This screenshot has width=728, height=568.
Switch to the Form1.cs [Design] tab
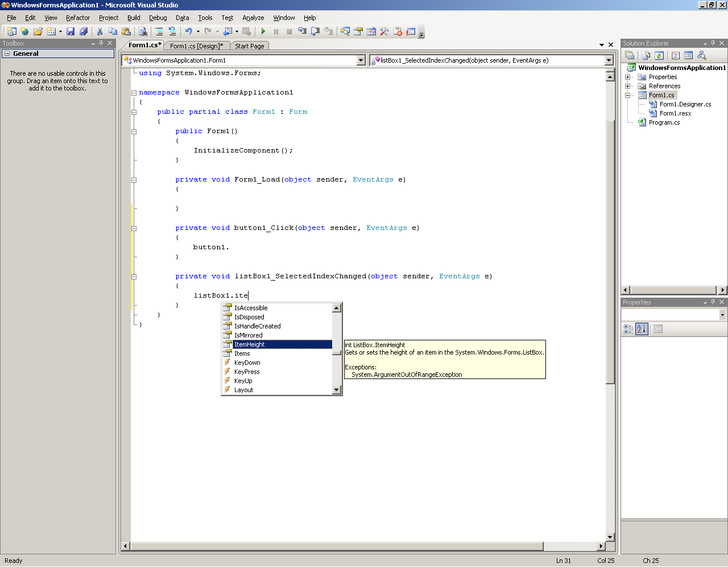(196, 46)
